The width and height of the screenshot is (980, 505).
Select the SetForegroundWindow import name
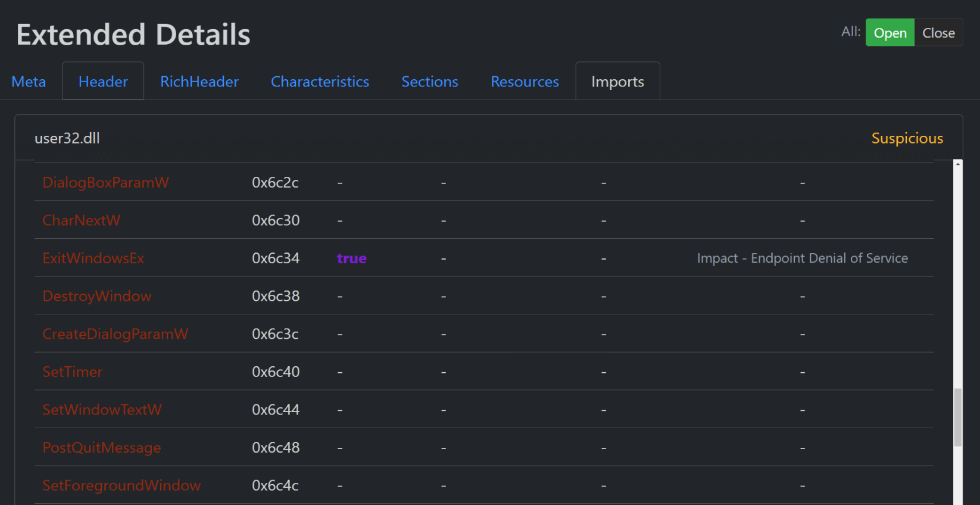tap(122, 485)
